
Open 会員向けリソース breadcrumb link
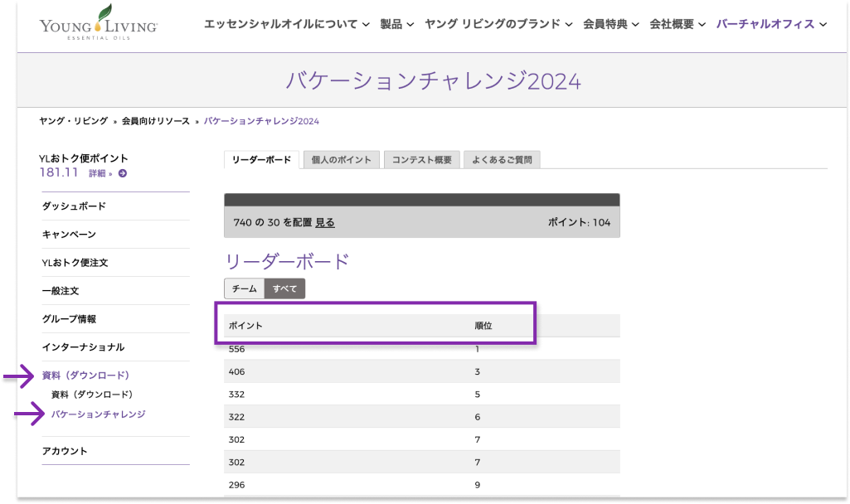[x=156, y=121]
